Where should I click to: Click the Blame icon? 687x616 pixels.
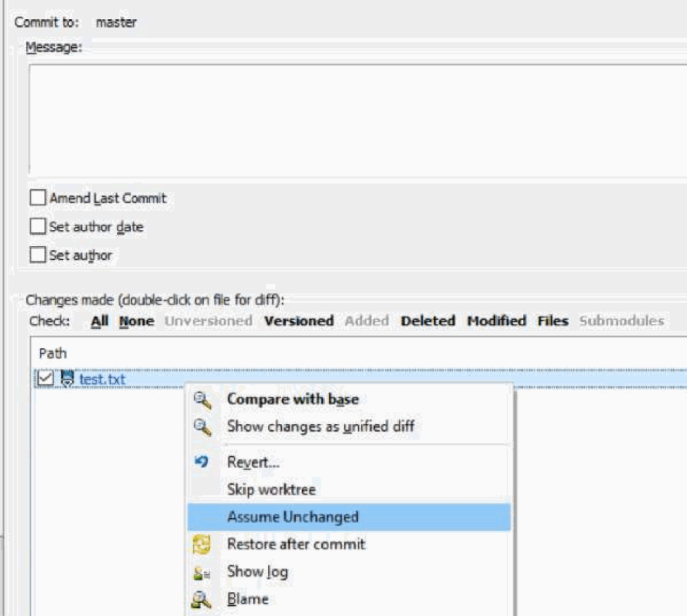pos(201,600)
